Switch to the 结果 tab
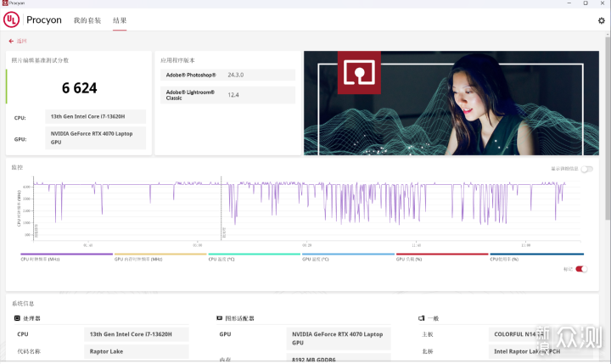This screenshot has height=364, width=611. coord(120,20)
